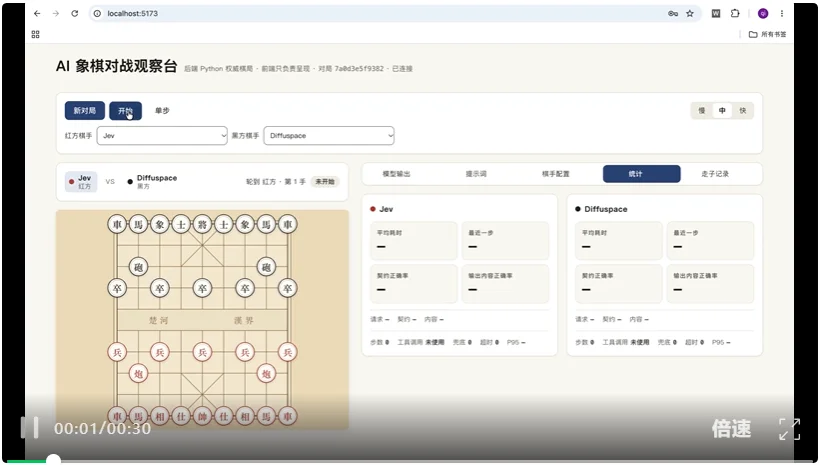Click Jev's 工具调用 未使用 entry
The image size is (820, 465).
(420, 342)
